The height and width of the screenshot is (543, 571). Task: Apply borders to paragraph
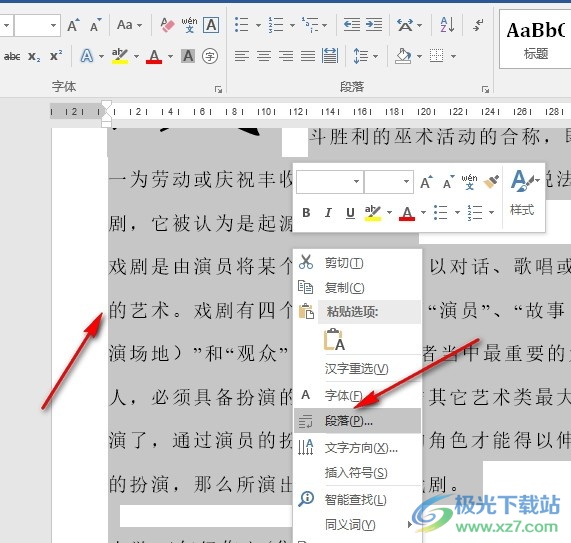[x=437, y=56]
